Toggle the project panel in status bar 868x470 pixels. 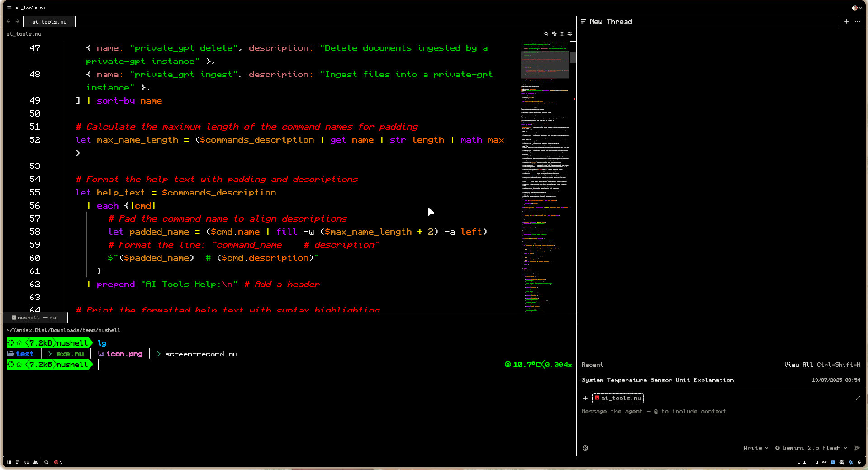coord(9,462)
